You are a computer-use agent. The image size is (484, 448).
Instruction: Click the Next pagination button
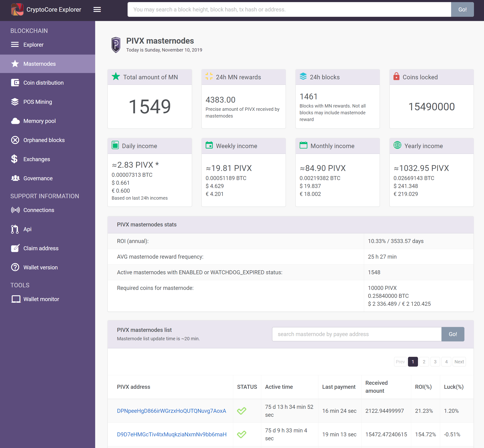(x=459, y=361)
